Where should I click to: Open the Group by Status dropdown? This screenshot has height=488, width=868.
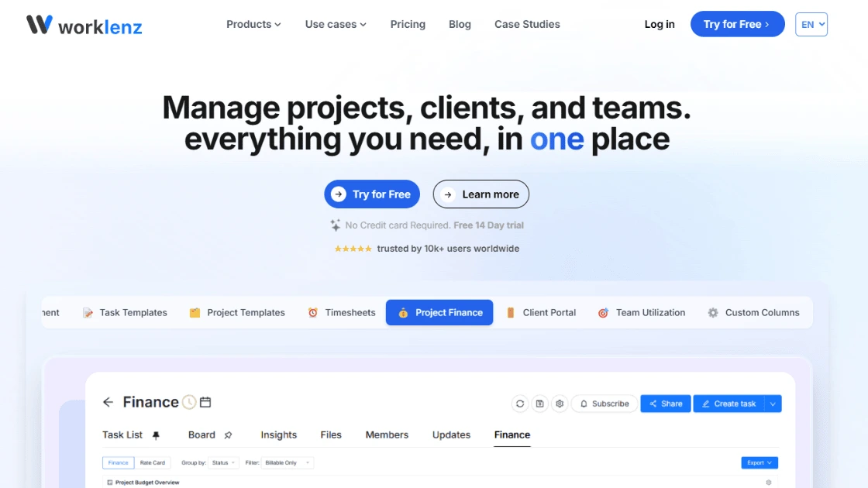click(223, 462)
